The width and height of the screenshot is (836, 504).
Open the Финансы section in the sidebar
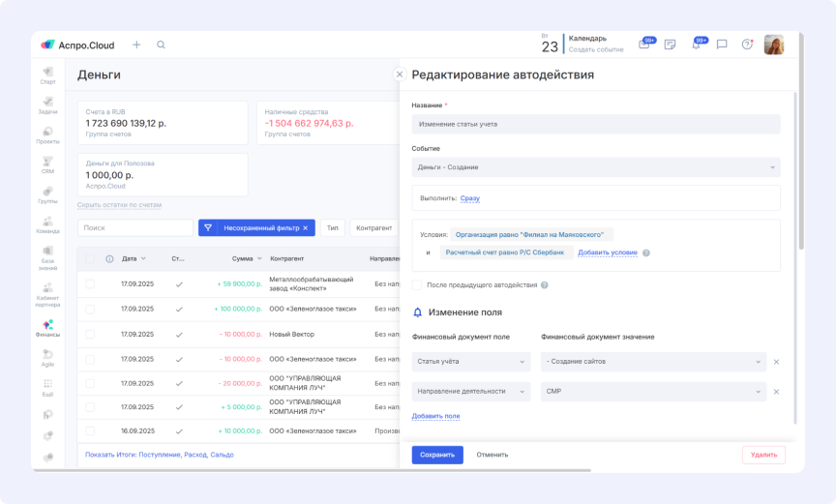tap(47, 328)
